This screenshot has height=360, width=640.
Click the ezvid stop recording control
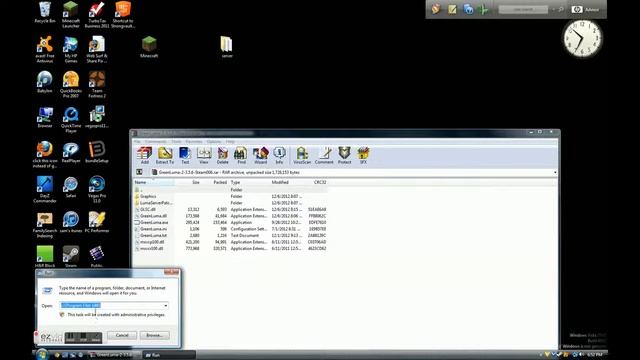[83, 338]
